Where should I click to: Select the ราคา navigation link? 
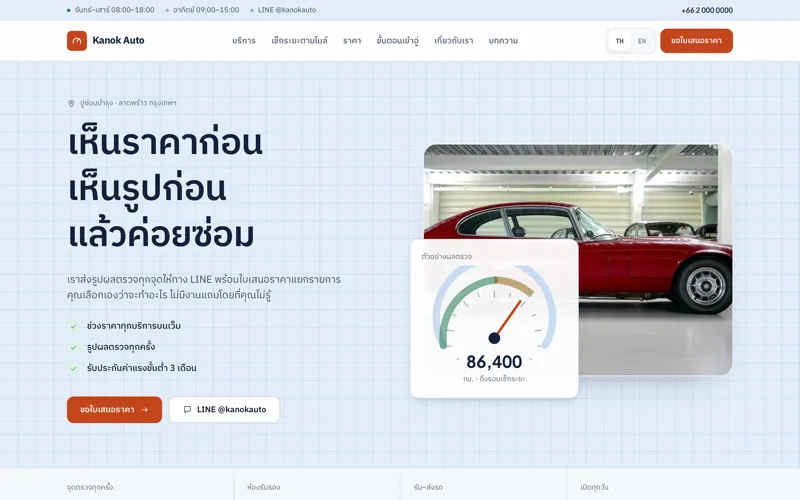tap(352, 41)
